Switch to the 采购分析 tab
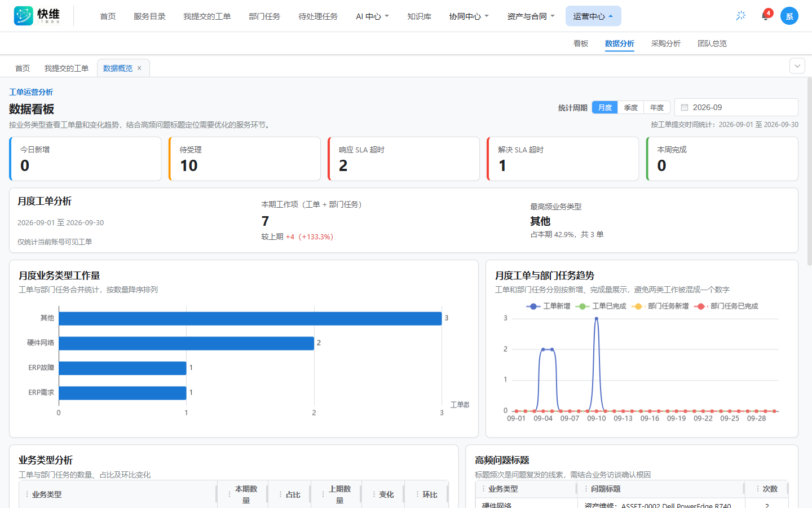The image size is (812, 508). pos(666,43)
